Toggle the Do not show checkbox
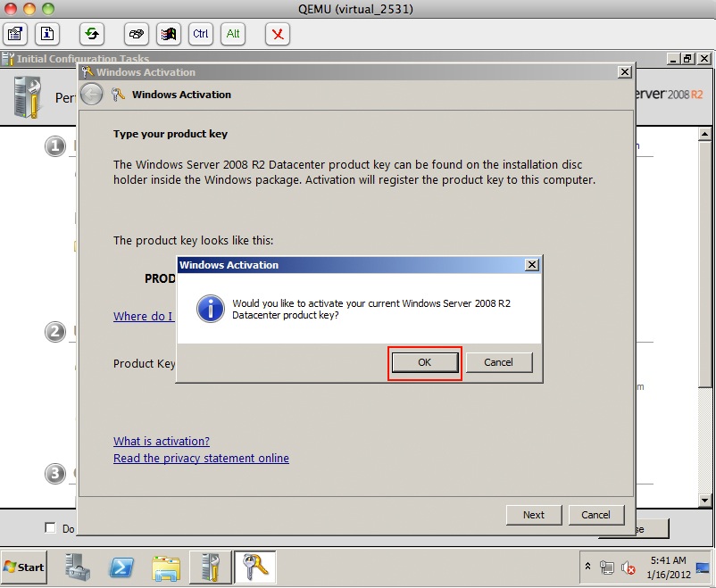 50,527
